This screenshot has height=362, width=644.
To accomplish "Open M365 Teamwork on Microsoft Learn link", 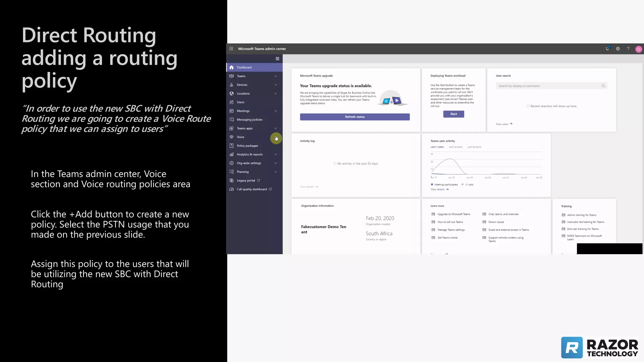I will [x=584, y=238].
